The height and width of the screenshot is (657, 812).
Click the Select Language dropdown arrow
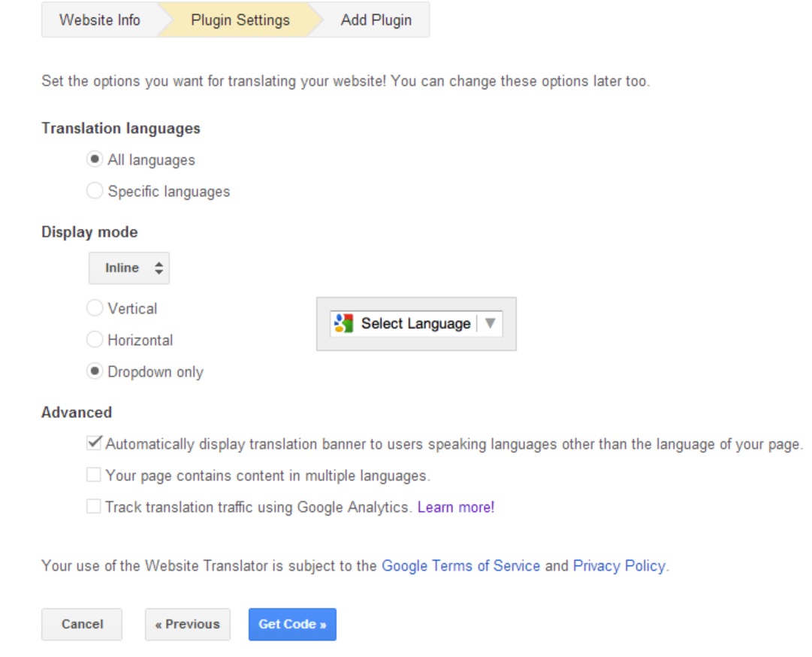(x=491, y=323)
